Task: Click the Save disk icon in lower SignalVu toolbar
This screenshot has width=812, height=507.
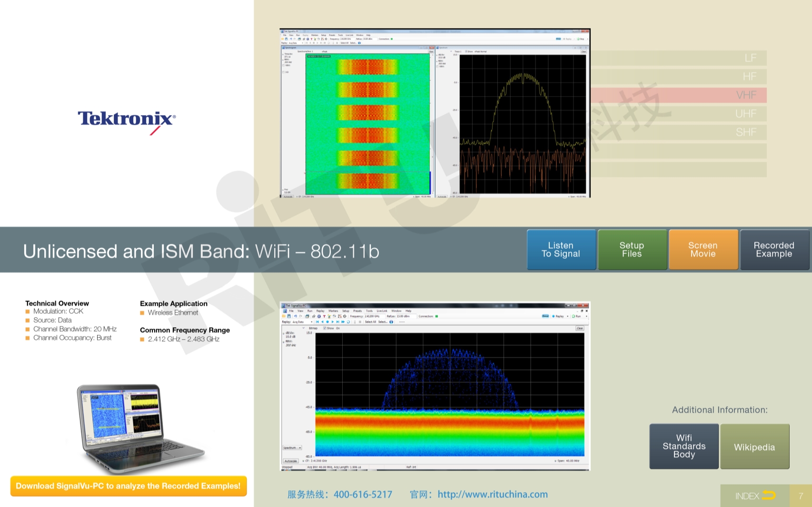Action: 289,316
